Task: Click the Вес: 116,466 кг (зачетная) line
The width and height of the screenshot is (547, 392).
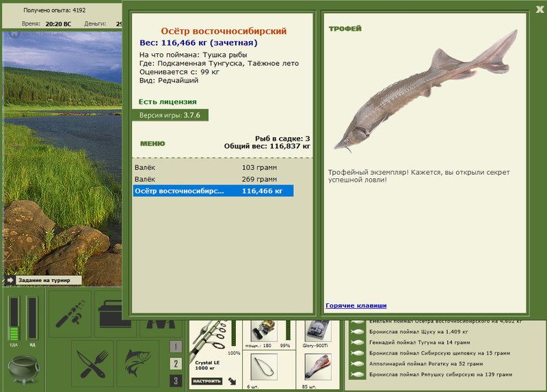Action: (x=198, y=43)
